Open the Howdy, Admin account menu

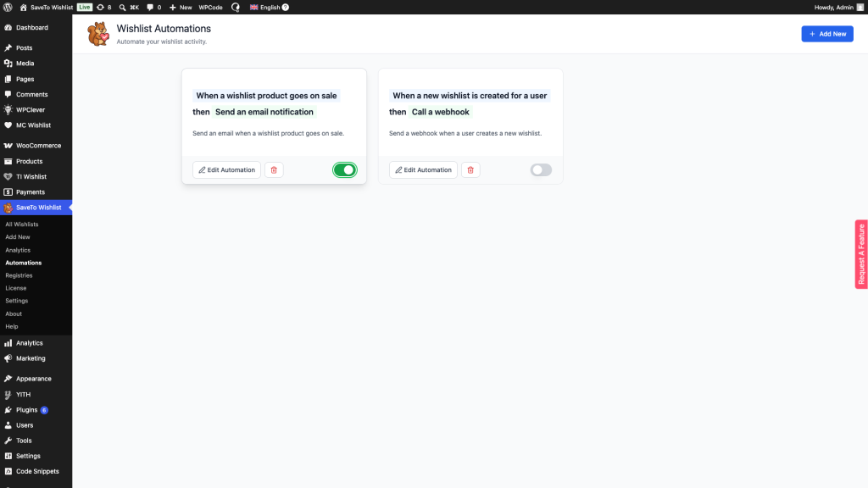(x=838, y=7)
